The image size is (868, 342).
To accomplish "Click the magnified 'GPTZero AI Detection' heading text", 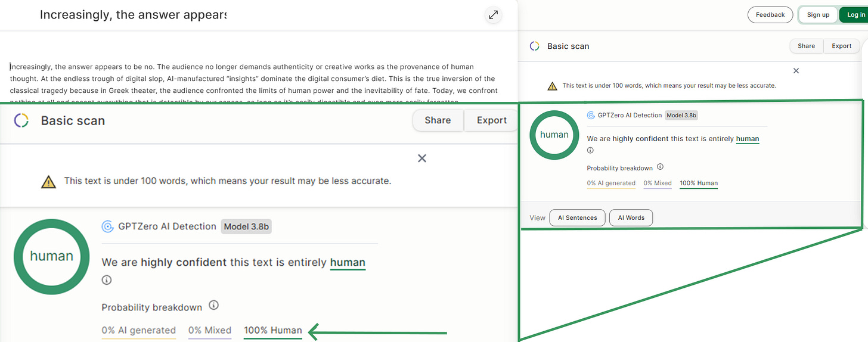I will click(x=167, y=226).
